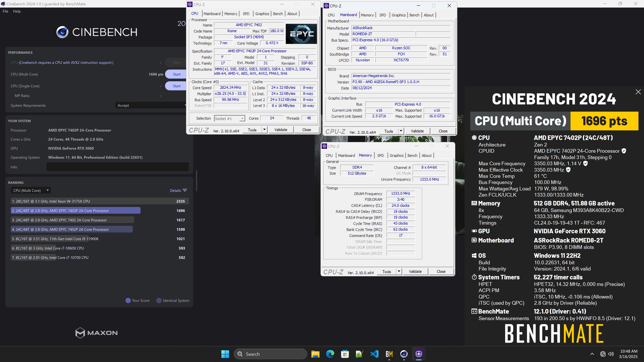Select ranking row Intel Xeon W-3175X
Image resolution: width=644 pixels, height=362 pixels.
(x=100, y=201)
